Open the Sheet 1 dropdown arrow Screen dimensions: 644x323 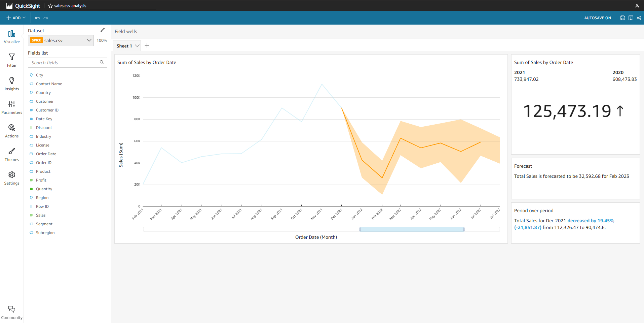tap(137, 46)
